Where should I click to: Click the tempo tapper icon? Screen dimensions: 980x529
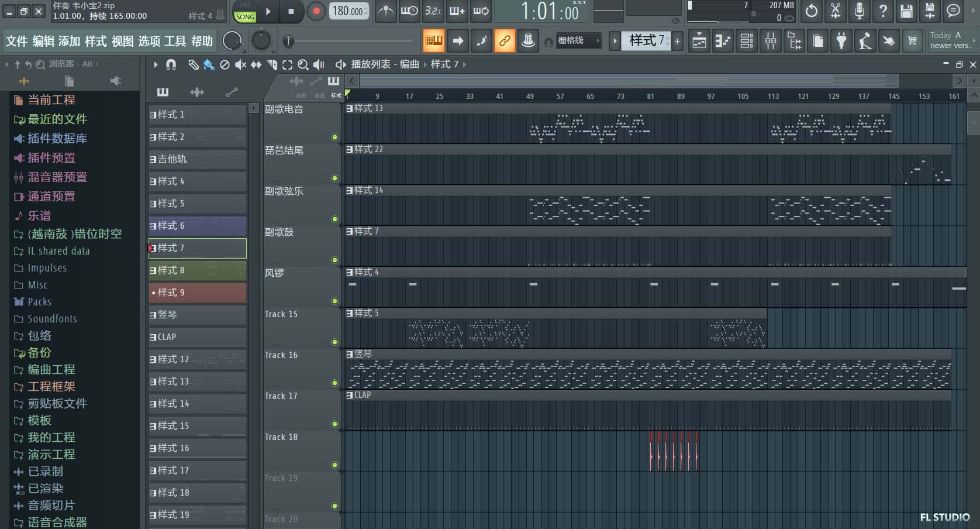[x=865, y=40]
